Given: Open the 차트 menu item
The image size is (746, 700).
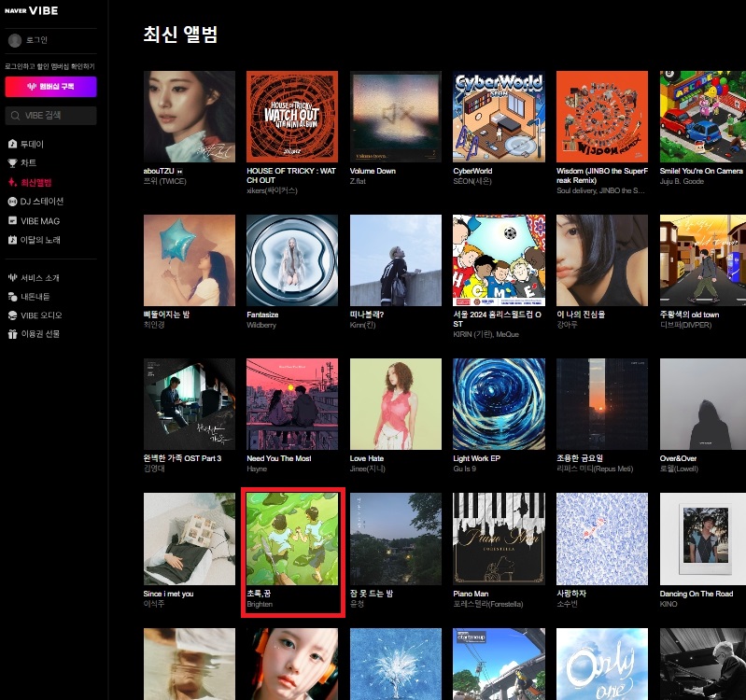Looking at the screenshot, I should (x=29, y=163).
